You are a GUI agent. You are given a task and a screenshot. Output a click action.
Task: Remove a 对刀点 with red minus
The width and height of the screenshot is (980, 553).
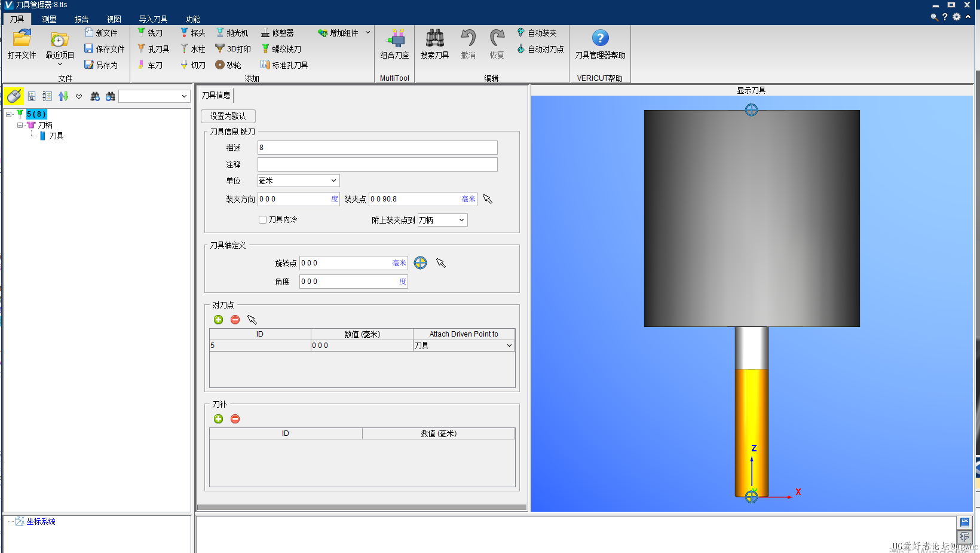point(235,320)
